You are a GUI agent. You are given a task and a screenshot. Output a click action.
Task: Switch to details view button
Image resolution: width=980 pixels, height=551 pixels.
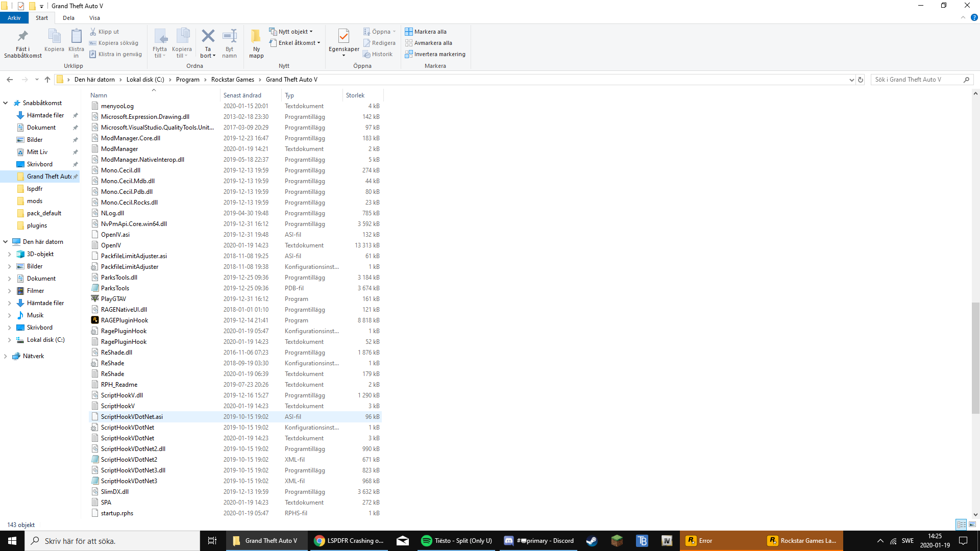point(961,524)
